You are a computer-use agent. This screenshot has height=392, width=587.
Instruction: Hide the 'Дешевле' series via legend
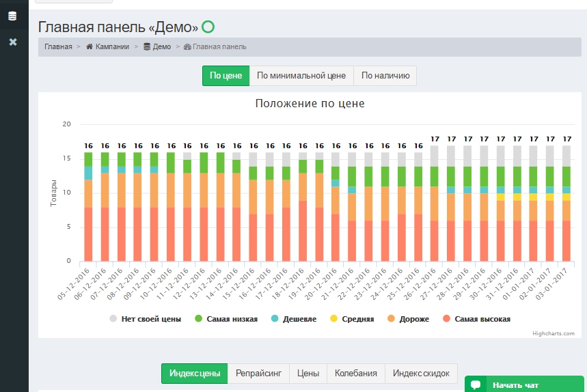click(x=294, y=319)
